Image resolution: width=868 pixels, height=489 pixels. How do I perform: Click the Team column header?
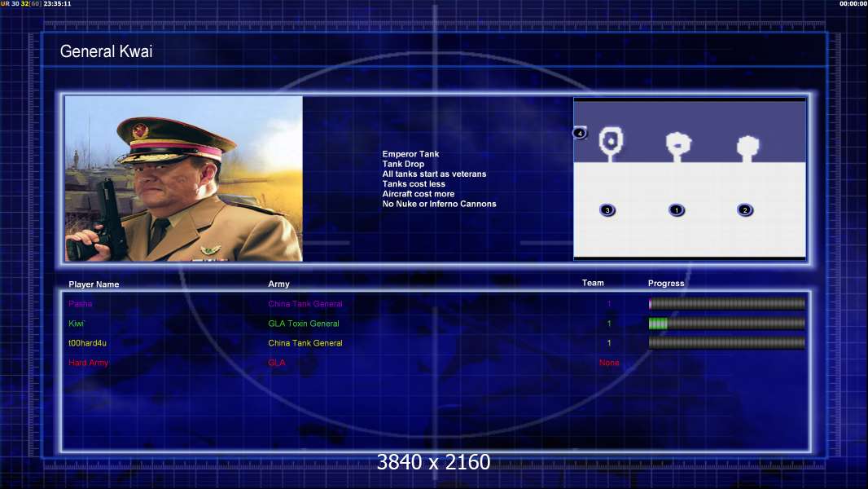click(x=593, y=283)
